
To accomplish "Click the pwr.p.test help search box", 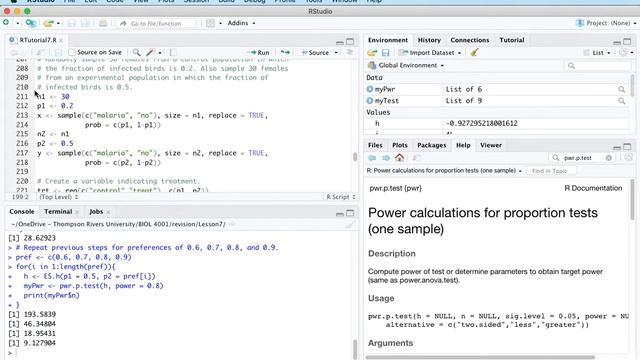I will 580,158.
